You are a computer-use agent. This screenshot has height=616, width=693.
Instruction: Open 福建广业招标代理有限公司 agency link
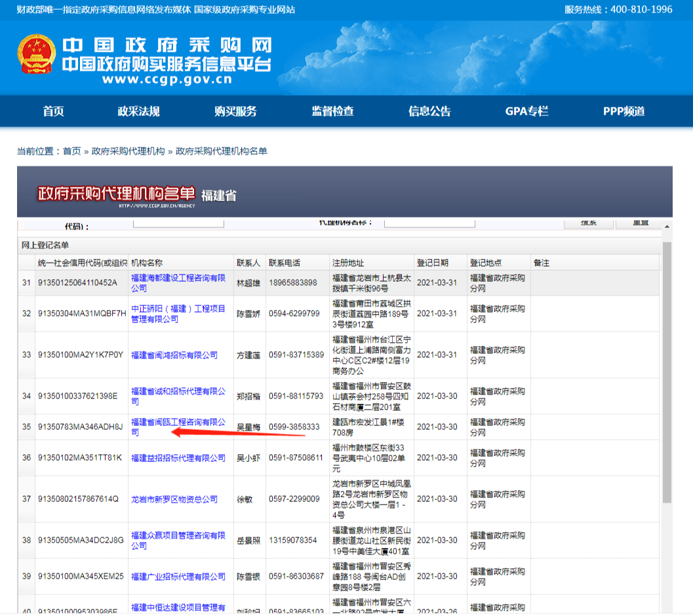click(x=178, y=577)
